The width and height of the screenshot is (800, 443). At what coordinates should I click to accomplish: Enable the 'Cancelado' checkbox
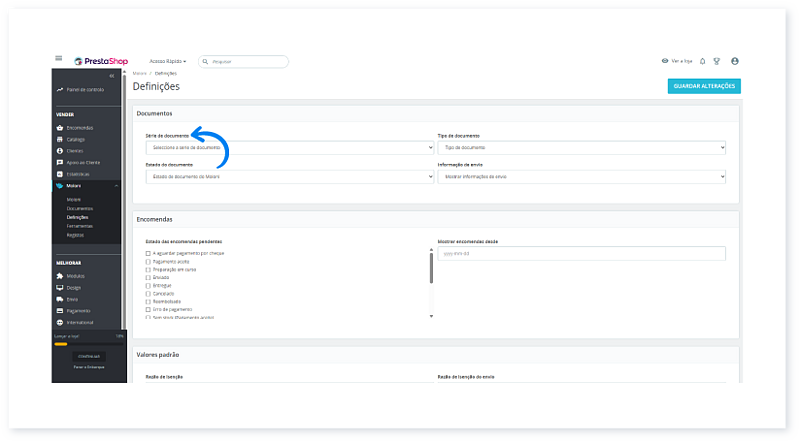coord(148,294)
